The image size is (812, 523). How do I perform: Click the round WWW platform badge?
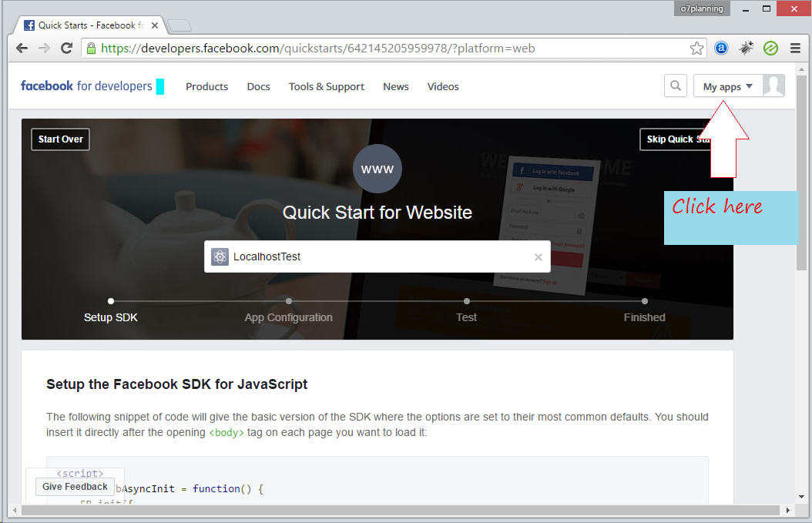click(377, 169)
